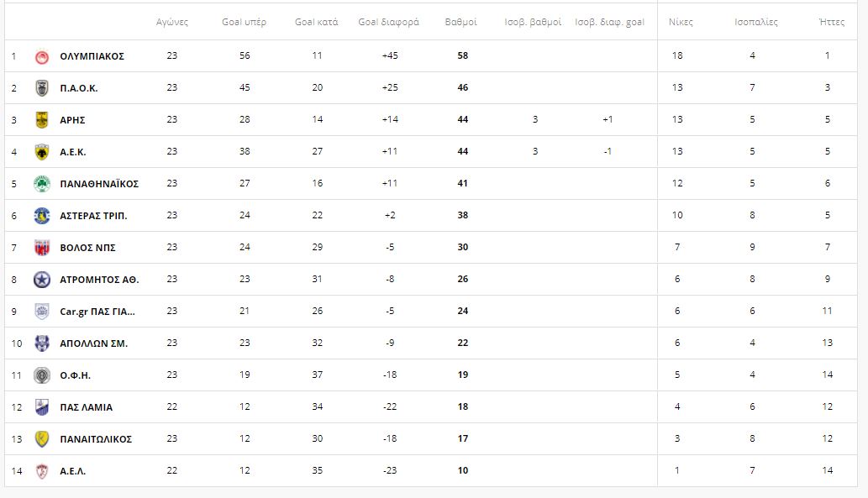The height and width of the screenshot is (498, 868).
Task: Sort by Goal υπέρ column header
Action: pos(244,22)
